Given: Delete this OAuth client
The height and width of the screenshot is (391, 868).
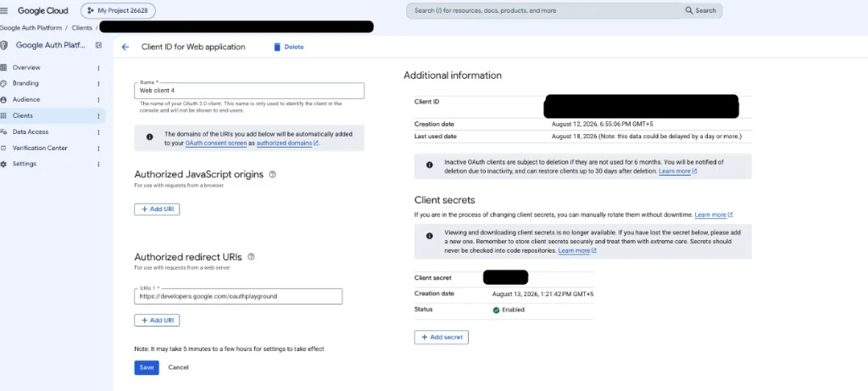Looking at the screenshot, I should pos(288,47).
